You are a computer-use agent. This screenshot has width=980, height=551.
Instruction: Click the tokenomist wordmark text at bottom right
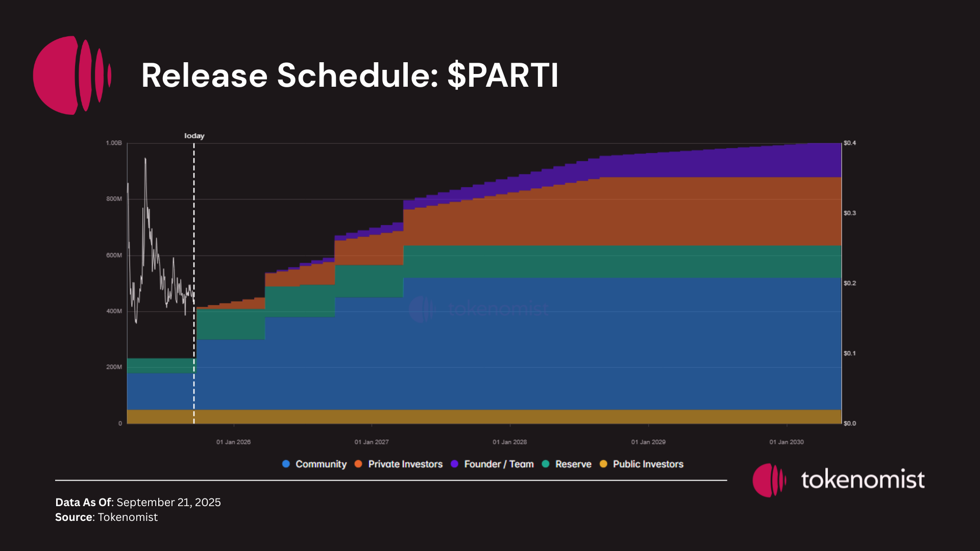(x=863, y=480)
